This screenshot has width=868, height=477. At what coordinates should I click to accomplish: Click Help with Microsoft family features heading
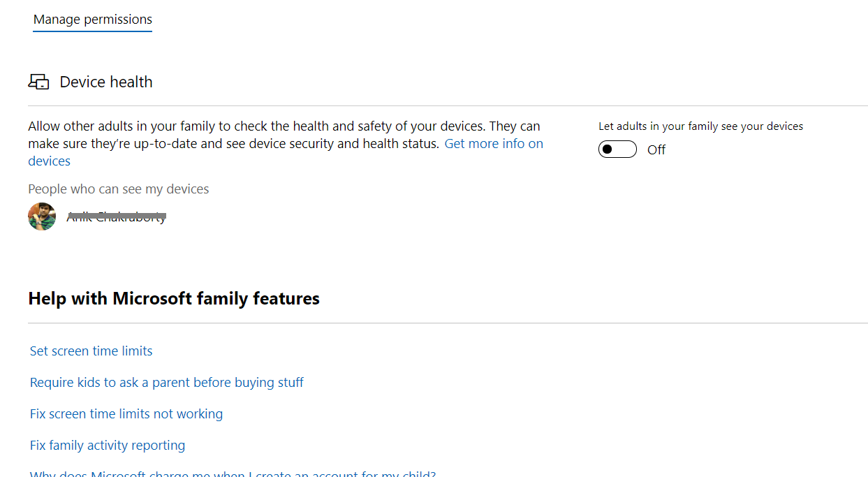click(x=174, y=299)
